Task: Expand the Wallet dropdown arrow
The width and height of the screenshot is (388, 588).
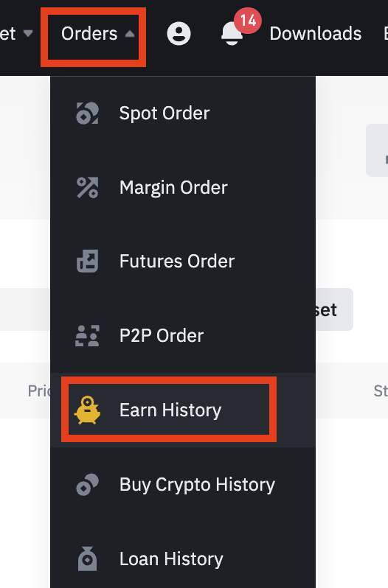Action: [28, 34]
